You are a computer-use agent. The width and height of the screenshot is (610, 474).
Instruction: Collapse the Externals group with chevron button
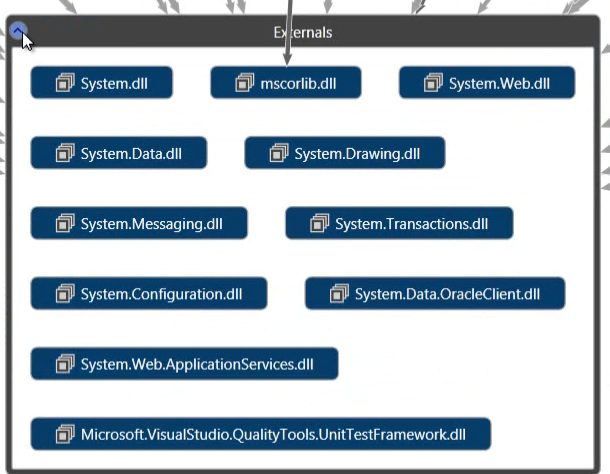pos(18,30)
